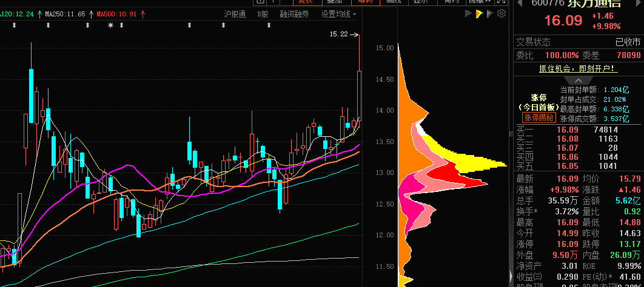Click the 跌停 13.17 value
The width and height of the screenshot is (644, 287).
coord(629,245)
